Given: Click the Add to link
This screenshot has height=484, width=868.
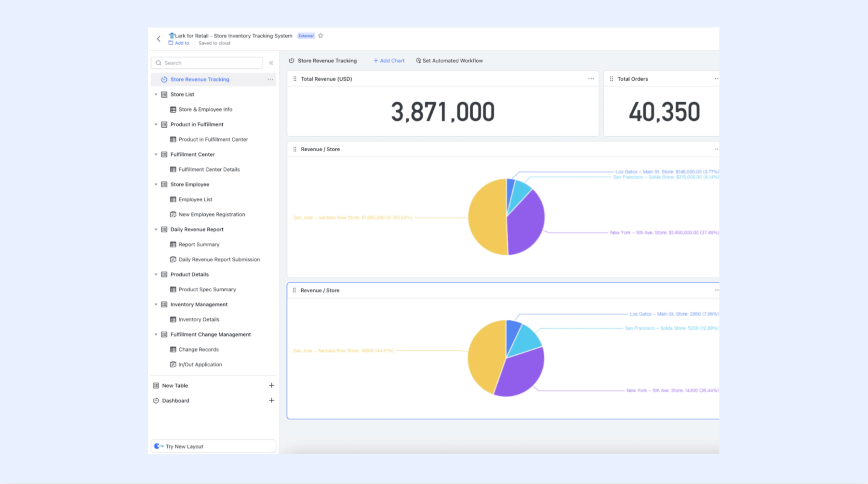Looking at the screenshot, I should (x=179, y=43).
